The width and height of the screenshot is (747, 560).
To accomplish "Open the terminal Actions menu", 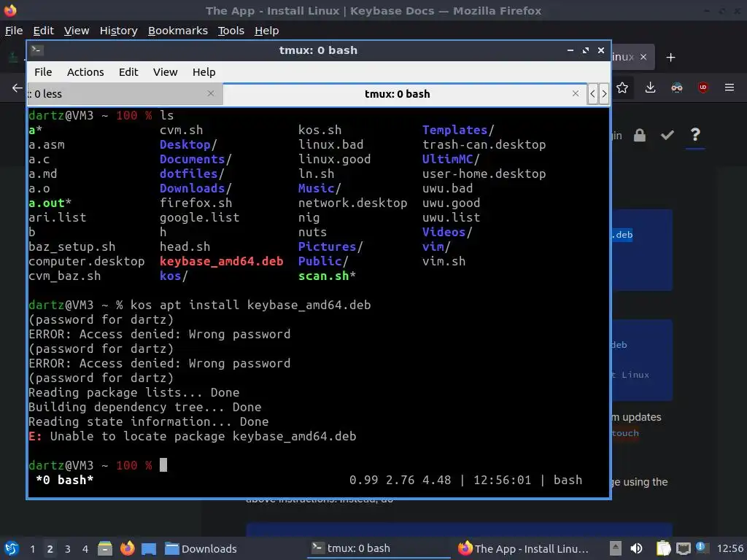I will pyautogui.click(x=85, y=72).
